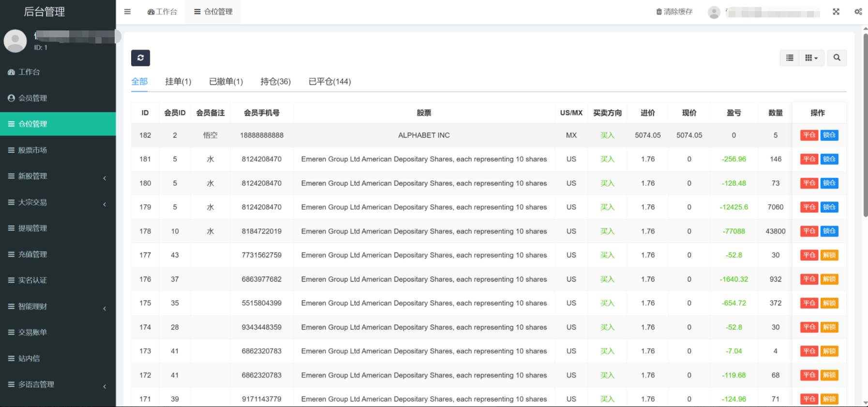The image size is (868, 407).
Task: Collapse the sidebar using hamburger icon
Action: [x=127, y=12]
